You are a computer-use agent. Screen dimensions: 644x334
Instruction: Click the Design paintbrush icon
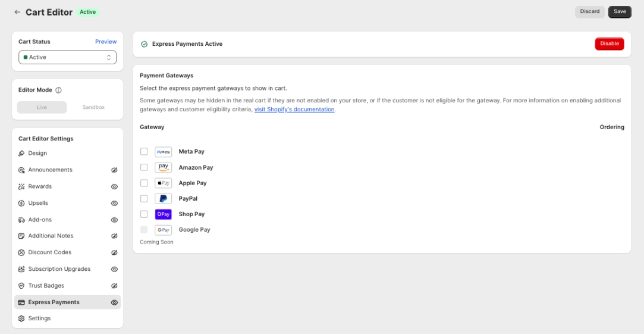tap(22, 154)
